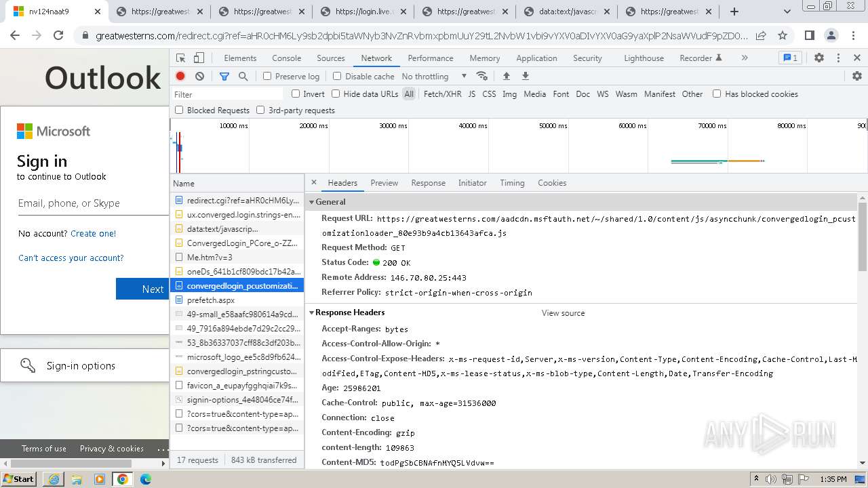The image size is (868, 488).
Task: Open the Timing tab of request
Action: (512, 183)
